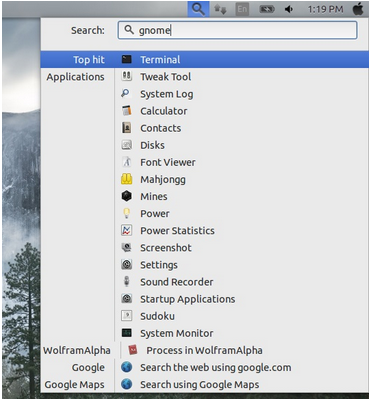This screenshot has width=371, height=399.
Task: Click Process in WolframAlpha
Action: (204, 350)
